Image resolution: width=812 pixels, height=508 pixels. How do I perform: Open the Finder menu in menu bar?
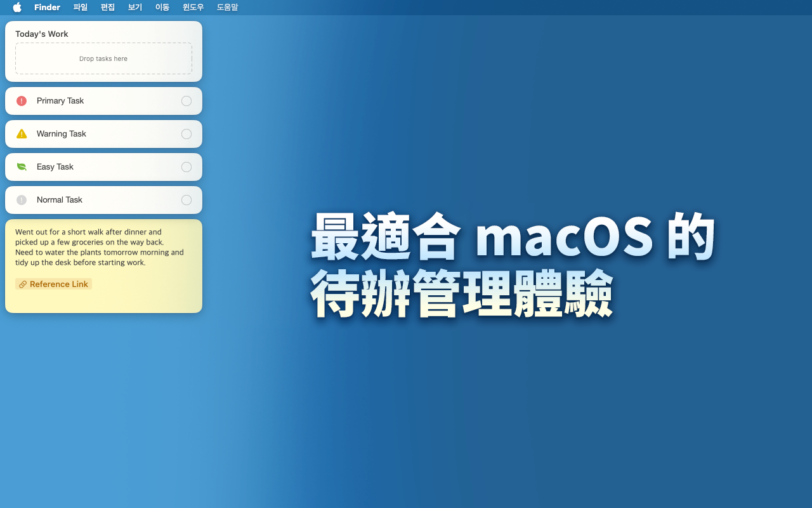pos(47,8)
